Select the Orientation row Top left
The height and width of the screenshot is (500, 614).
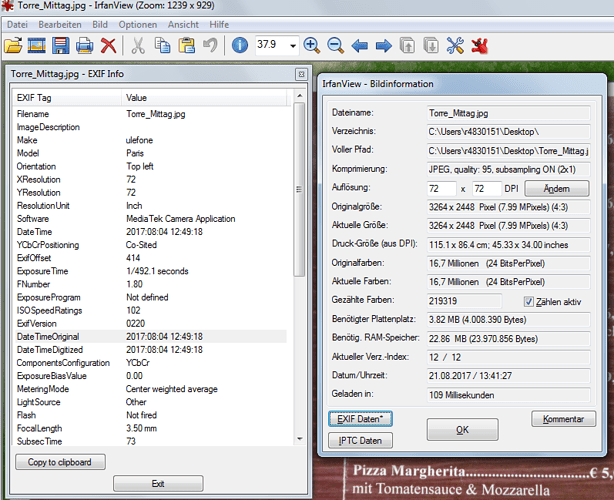pyautogui.click(x=151, y=166)
